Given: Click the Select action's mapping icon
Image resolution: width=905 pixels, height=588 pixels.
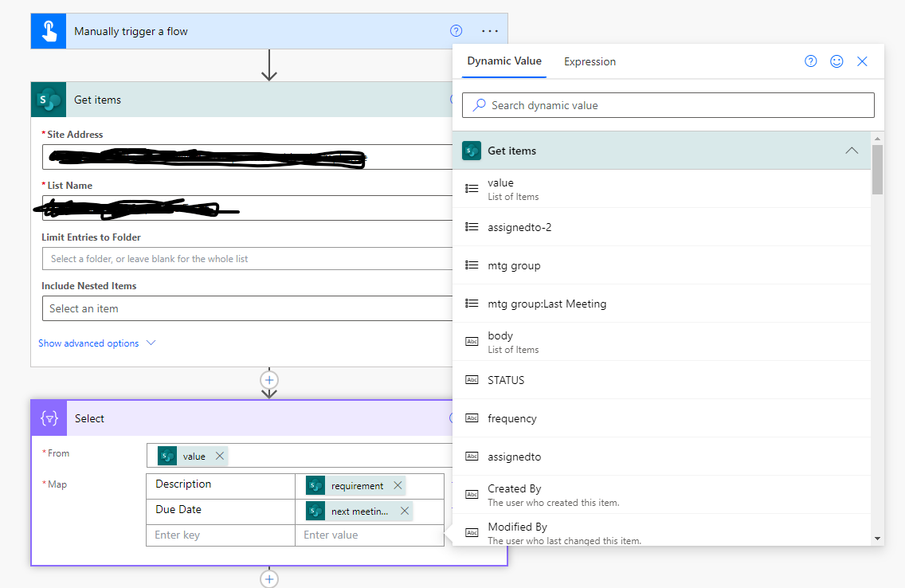Looking at the screenshot, I should click(49, 418).
